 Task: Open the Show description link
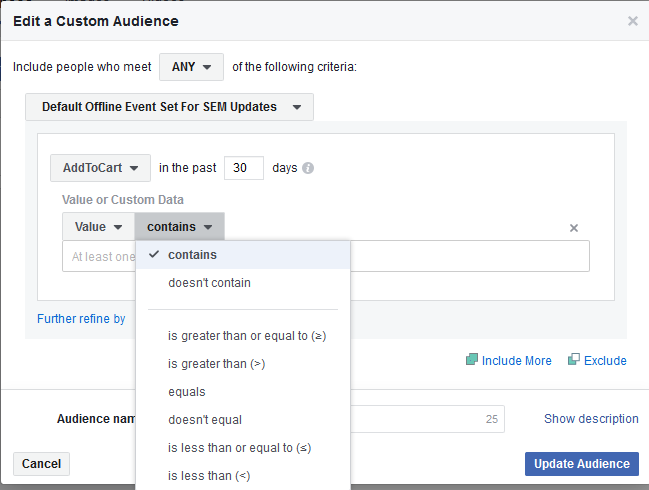click(591, 419)
